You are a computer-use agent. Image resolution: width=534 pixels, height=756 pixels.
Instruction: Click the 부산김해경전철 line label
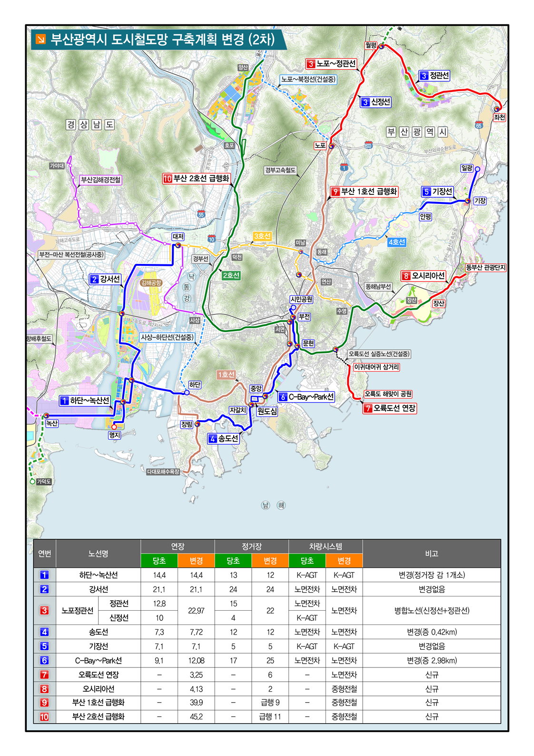click(101, 180)
